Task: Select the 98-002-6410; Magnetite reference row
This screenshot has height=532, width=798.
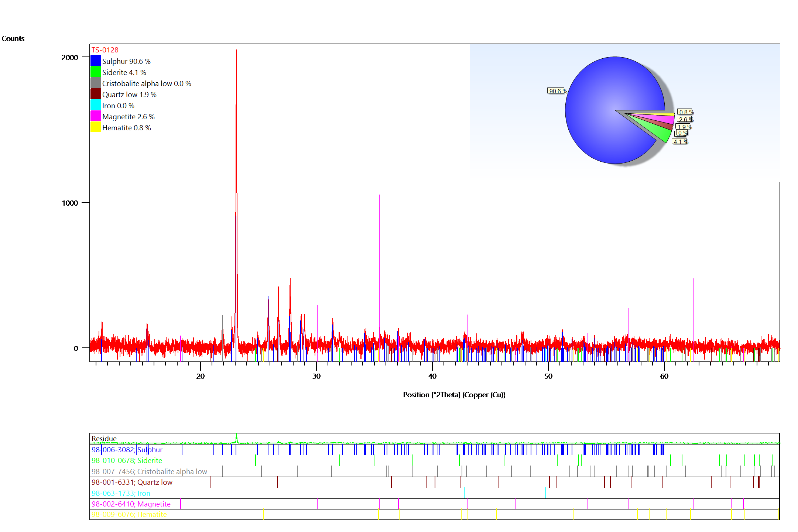Action: [131, 504]
